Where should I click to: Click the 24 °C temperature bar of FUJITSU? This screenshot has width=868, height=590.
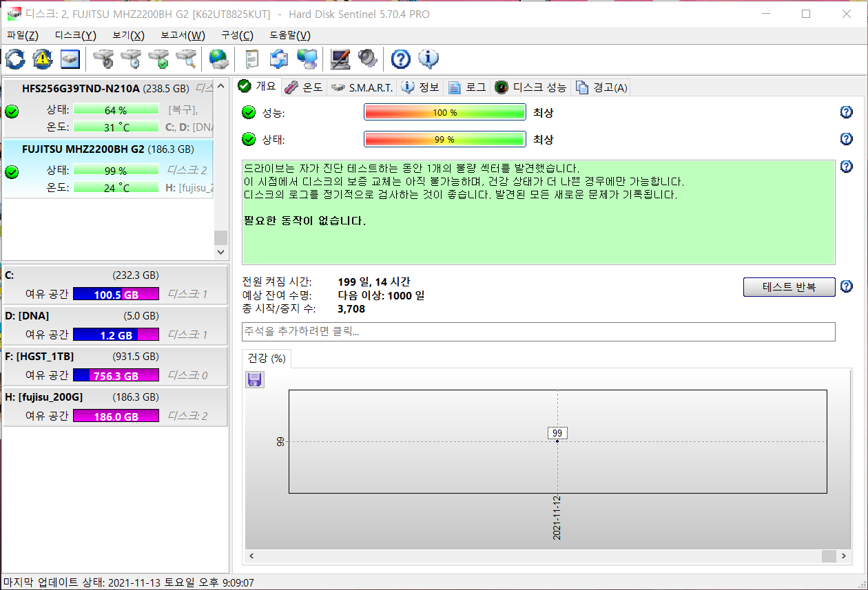click(116, 187)
